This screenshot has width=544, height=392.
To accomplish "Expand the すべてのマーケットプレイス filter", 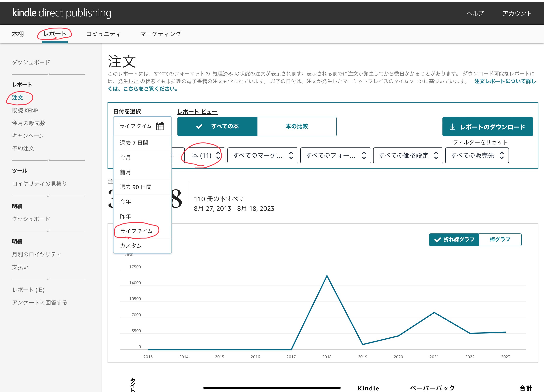I will click(x=263, y=155).
